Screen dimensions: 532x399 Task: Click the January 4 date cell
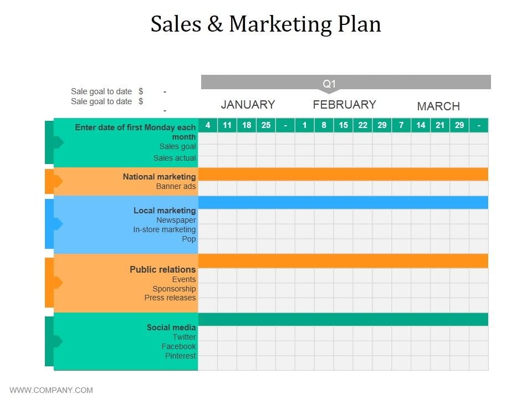[208, 125]
